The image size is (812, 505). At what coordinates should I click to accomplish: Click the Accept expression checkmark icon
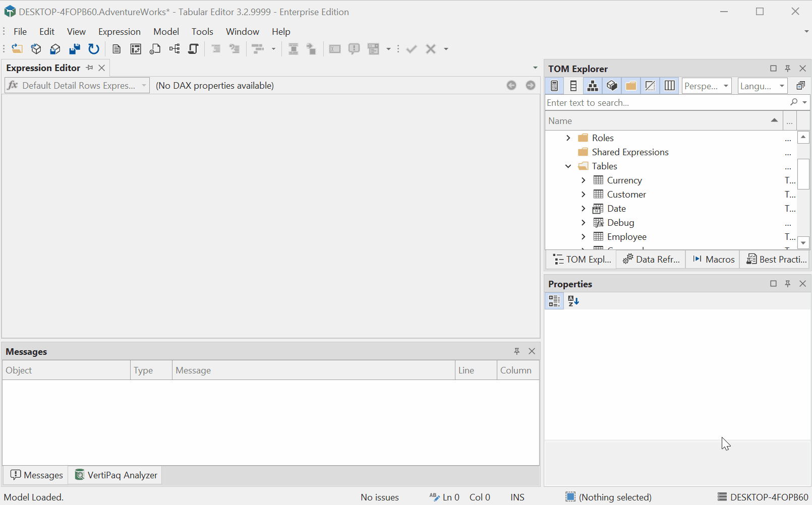click(412, 49)
